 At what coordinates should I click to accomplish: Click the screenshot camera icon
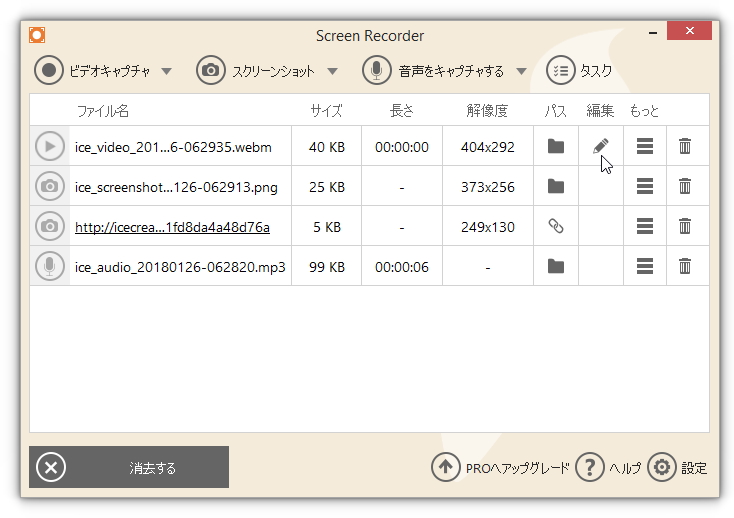(x=211, y=70)
